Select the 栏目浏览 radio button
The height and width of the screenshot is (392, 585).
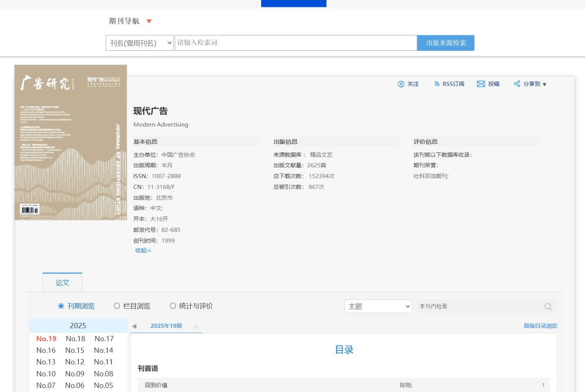coord(117,306)
